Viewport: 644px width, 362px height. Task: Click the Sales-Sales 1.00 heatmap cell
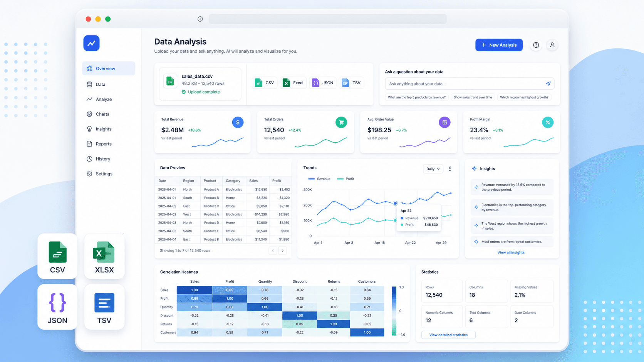[195, 290]
